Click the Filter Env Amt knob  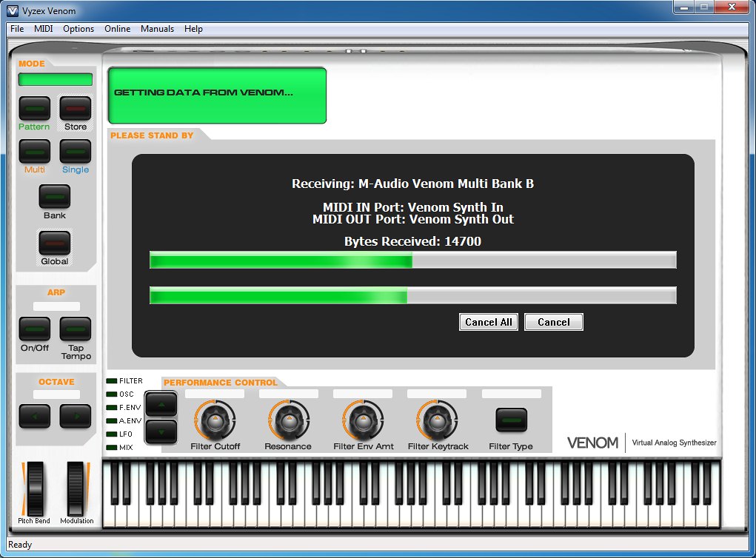tap(363, 420)
